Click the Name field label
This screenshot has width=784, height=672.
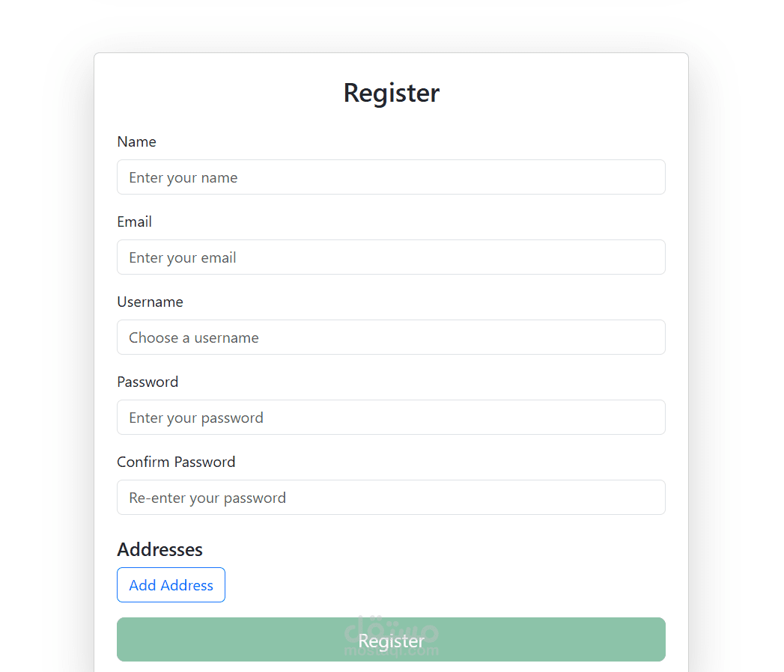137,142
